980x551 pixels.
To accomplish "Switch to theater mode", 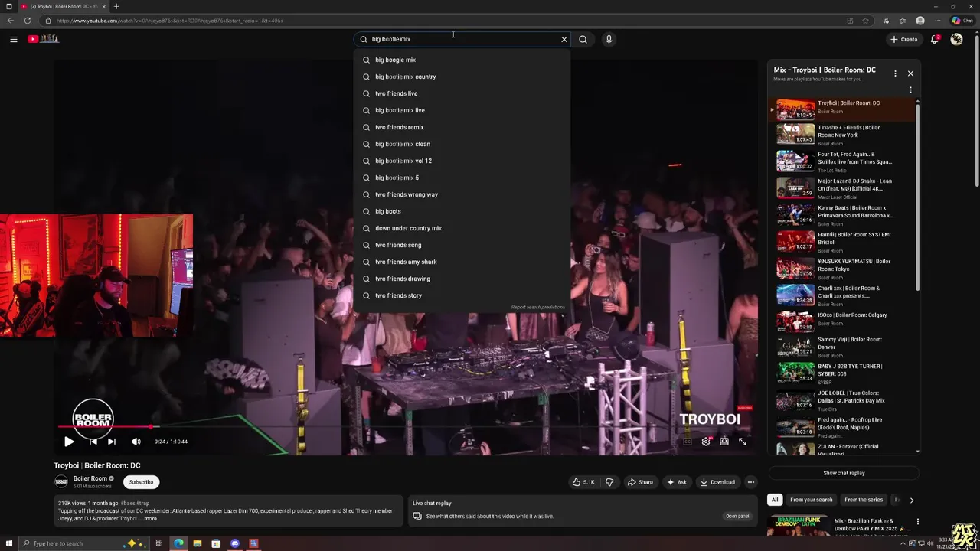I will (724, 442).
